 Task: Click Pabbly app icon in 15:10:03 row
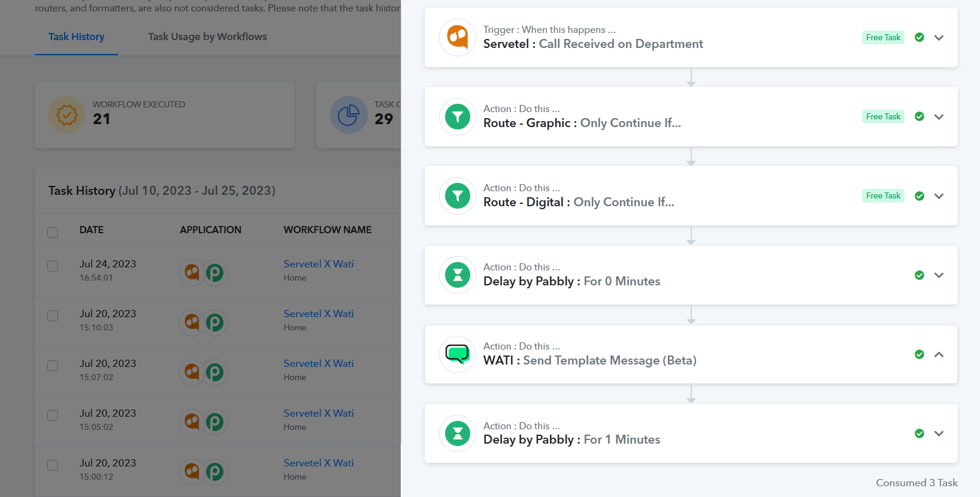(x=214, y=323)
